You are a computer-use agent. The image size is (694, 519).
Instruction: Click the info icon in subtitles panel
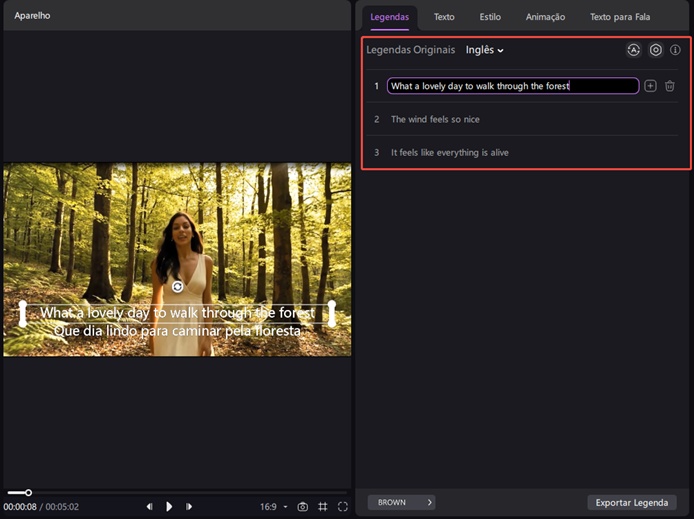tap(675, 50)
